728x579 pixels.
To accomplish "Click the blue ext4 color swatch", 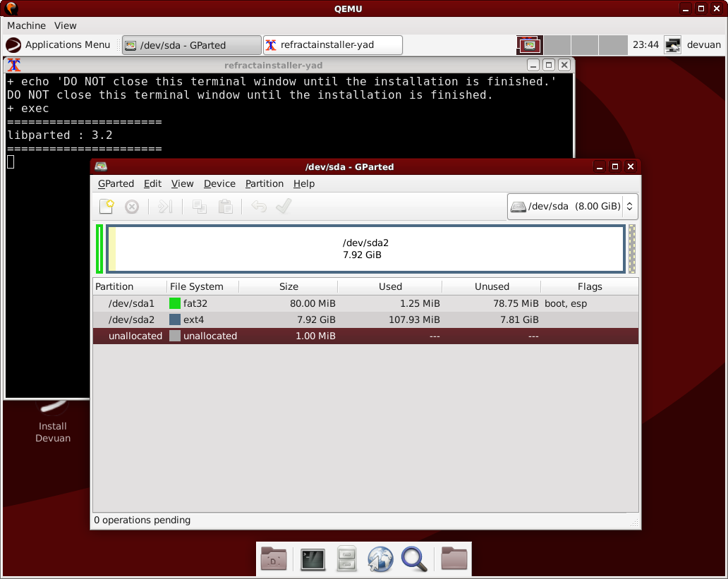I will [x=175, y=320].
